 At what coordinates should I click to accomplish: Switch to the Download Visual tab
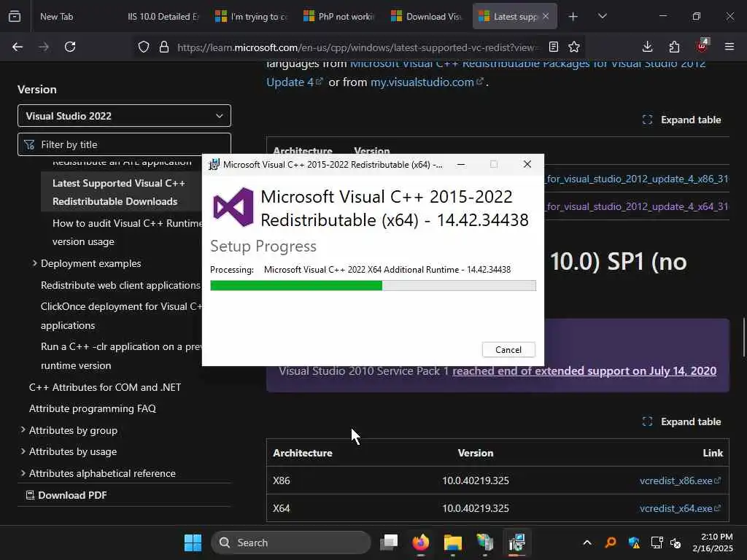coord(427,17)
